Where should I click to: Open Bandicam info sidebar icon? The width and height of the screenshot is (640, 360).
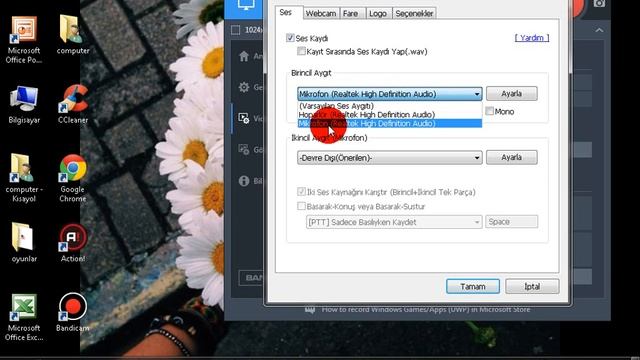(x=244, y=180)
